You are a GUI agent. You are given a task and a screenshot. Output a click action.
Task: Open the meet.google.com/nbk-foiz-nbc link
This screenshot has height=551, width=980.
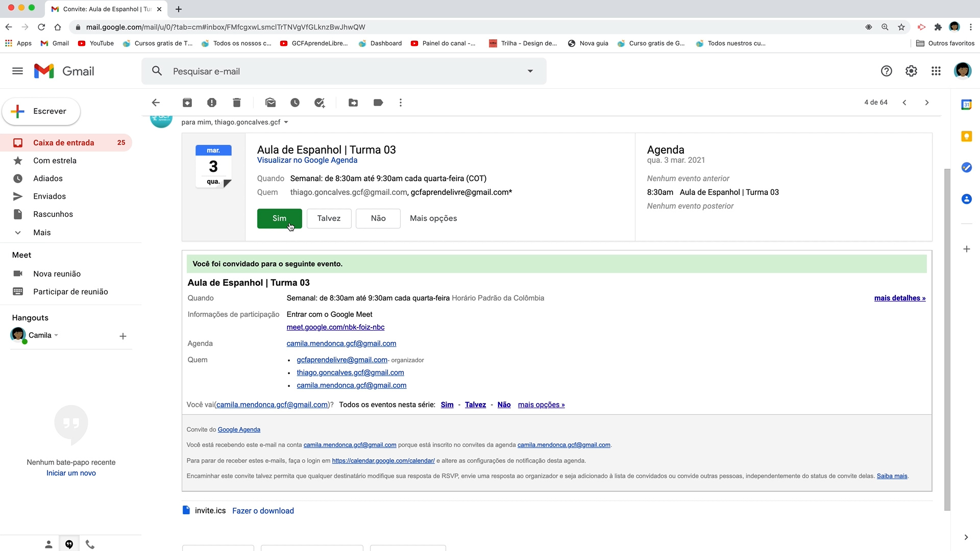point(335,327)
